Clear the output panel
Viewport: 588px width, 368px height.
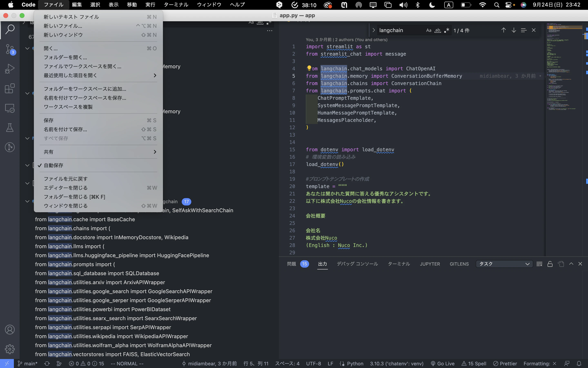click(x=539, y=264)
